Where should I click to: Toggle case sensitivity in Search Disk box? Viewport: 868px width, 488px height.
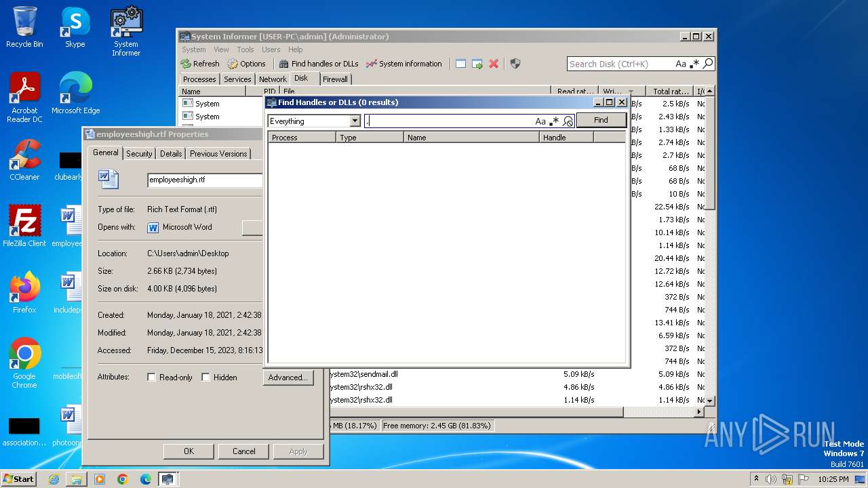681,64
